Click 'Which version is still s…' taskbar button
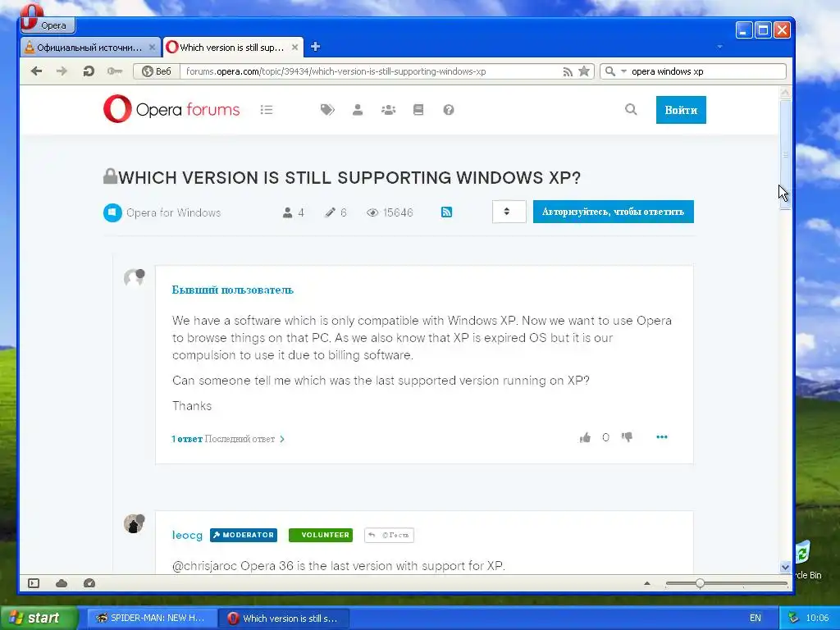This screenshot has height=630, width=840. (x=285, y=619)
